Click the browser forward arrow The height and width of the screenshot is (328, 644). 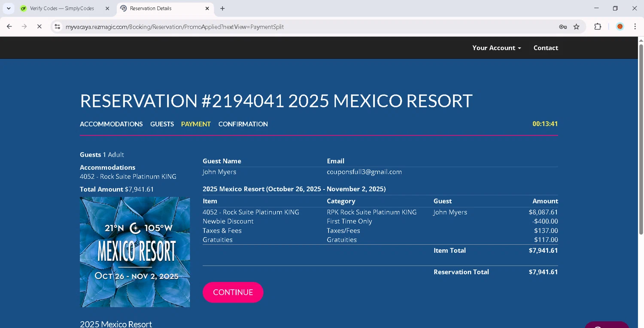(24, 27)
